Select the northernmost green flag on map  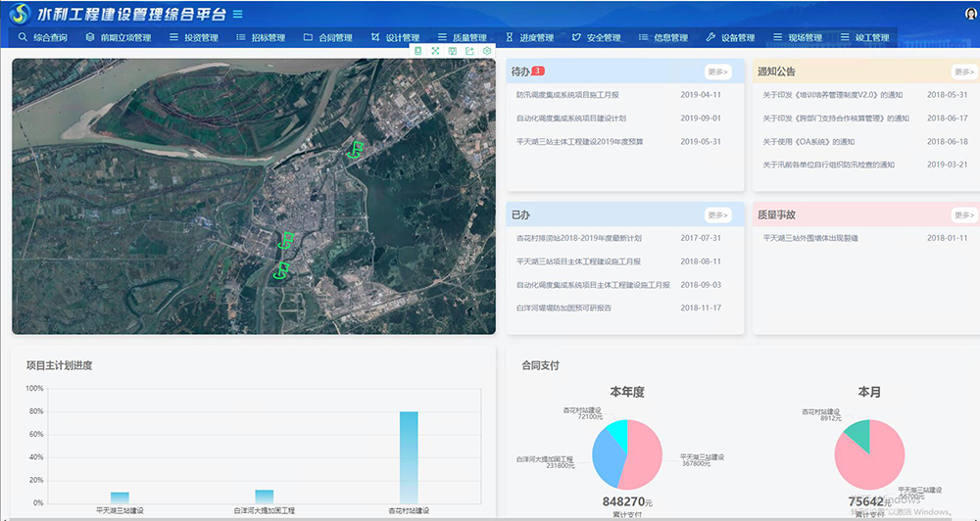[357, 149]
